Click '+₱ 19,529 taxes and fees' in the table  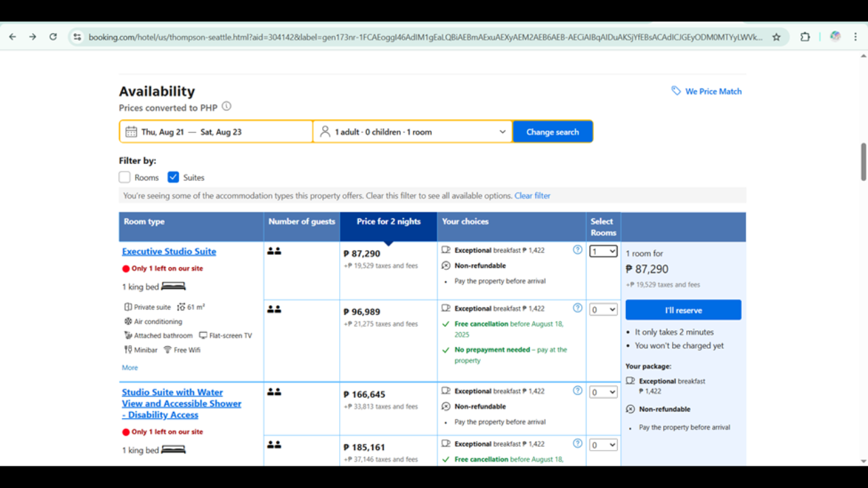(381, 266)
